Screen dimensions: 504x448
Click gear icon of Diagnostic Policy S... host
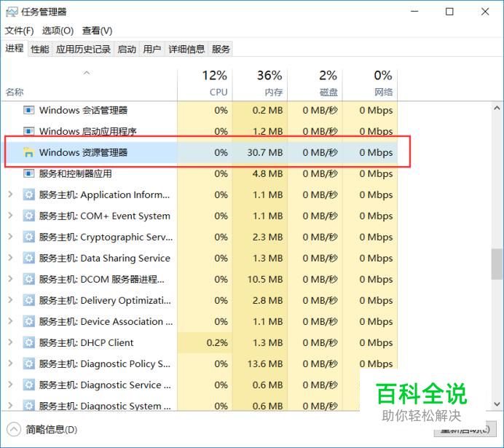click(29, 363)
